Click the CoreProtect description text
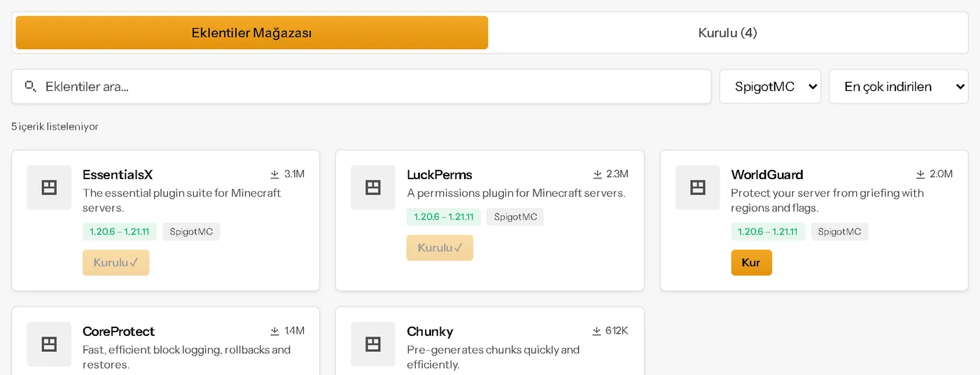This screenshot has height=375, width=980. click(186, 357)
